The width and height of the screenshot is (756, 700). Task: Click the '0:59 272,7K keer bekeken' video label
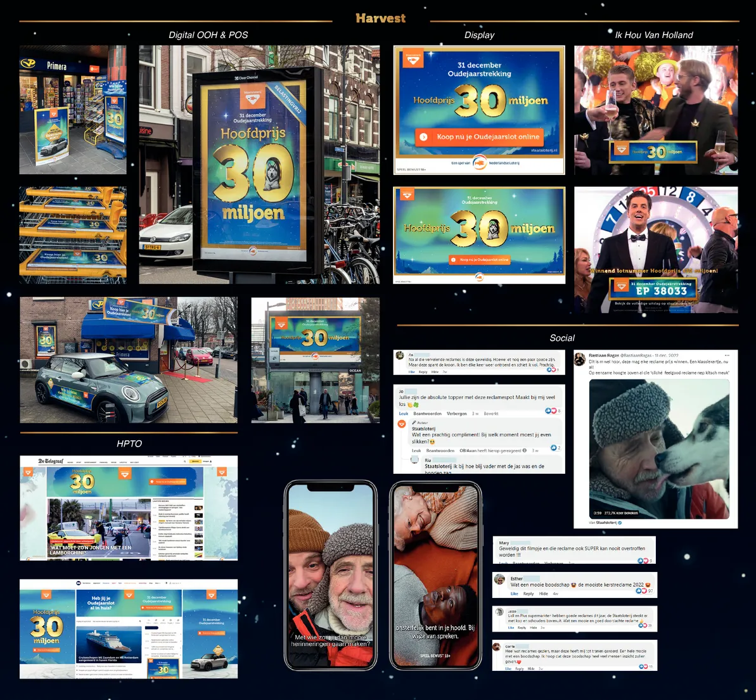click(x=615, y=513)
